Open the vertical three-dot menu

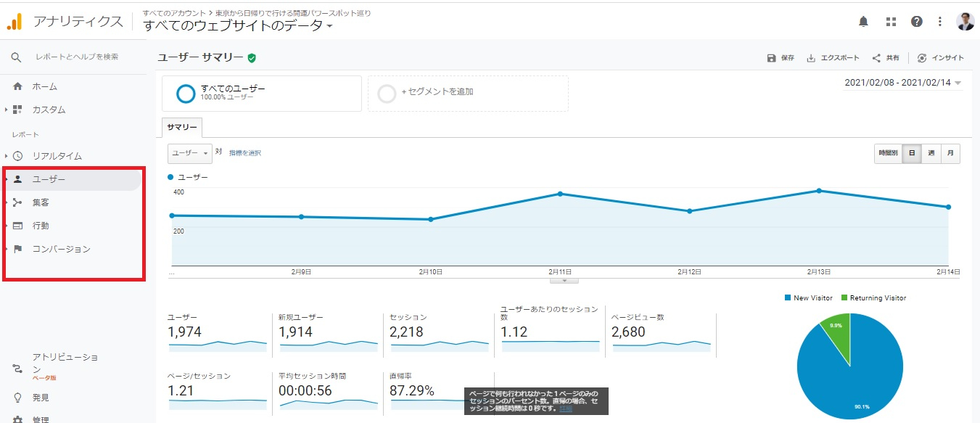(940, 22)
